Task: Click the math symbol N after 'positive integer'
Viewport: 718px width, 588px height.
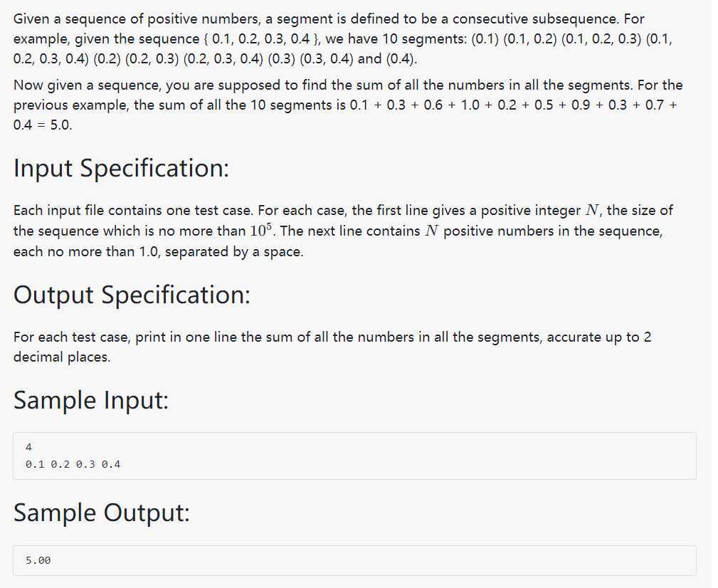Action: (592, 210)
